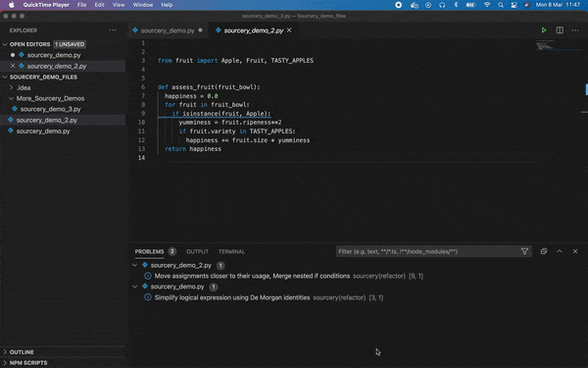Open editor More Actions ellipsis menu

(x=575, y=30)
